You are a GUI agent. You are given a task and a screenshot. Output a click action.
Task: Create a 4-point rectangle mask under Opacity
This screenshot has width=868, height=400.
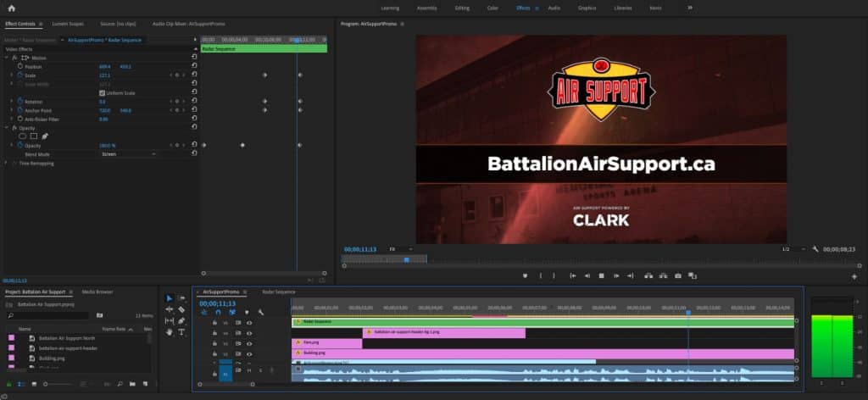click(x=34, y=136)
